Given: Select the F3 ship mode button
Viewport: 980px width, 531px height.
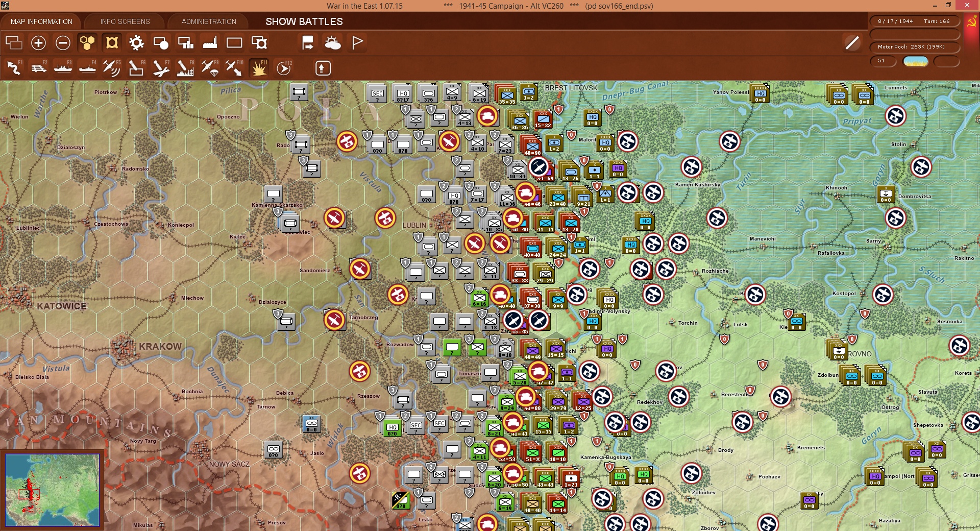Looking at the screenshot, I should point(63,68).
